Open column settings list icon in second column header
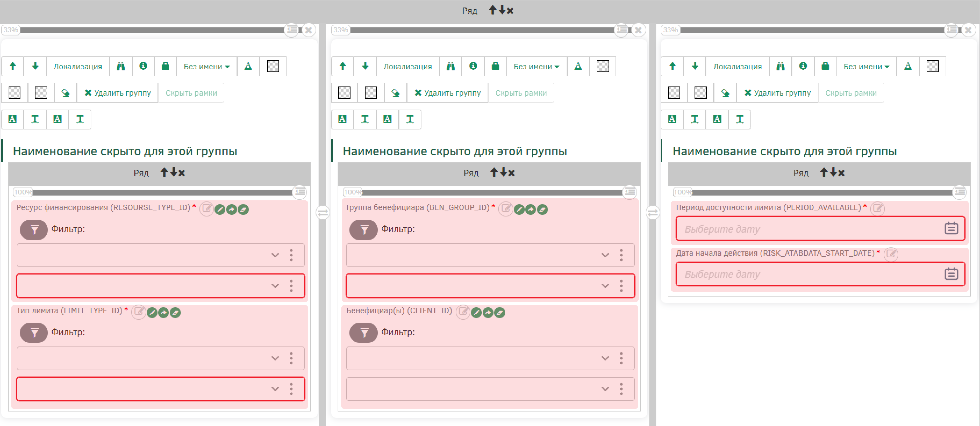The width and height of the screenshot is (980, 426). coord(622,30)
